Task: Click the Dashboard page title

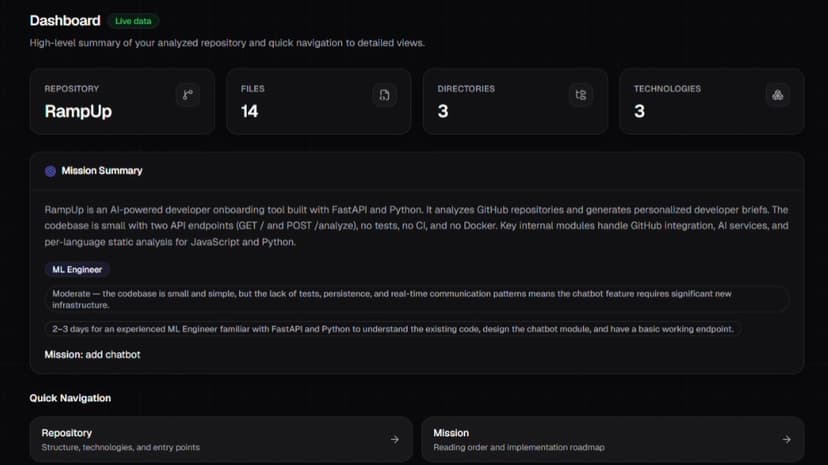Action: [x=65, y=21]
